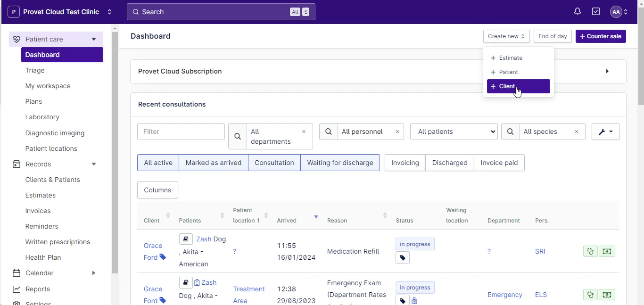Click the Filter text input field

pos(181,132)
